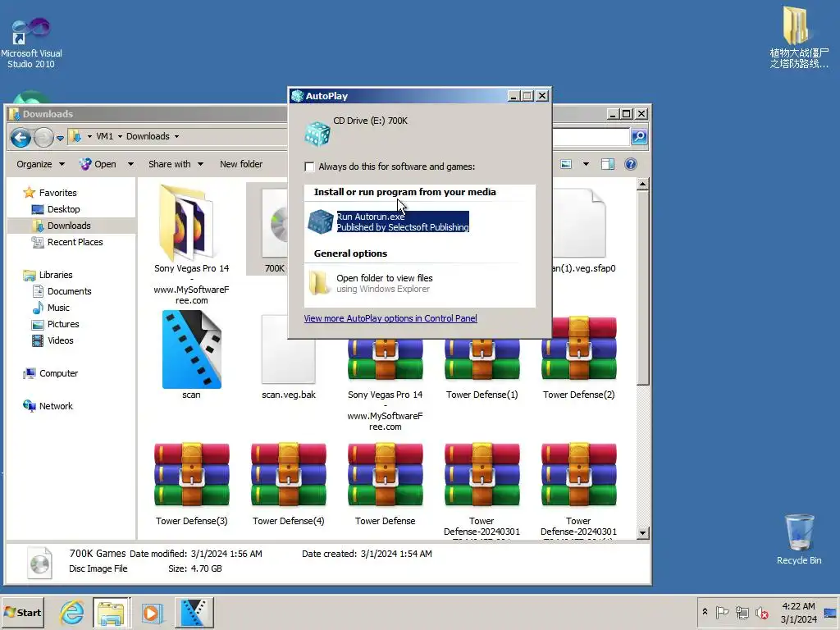The height and width of the screenshot is (630, 840).
Task: Select the Tower Defense(4) archive
Action: [x=288, y=483]
